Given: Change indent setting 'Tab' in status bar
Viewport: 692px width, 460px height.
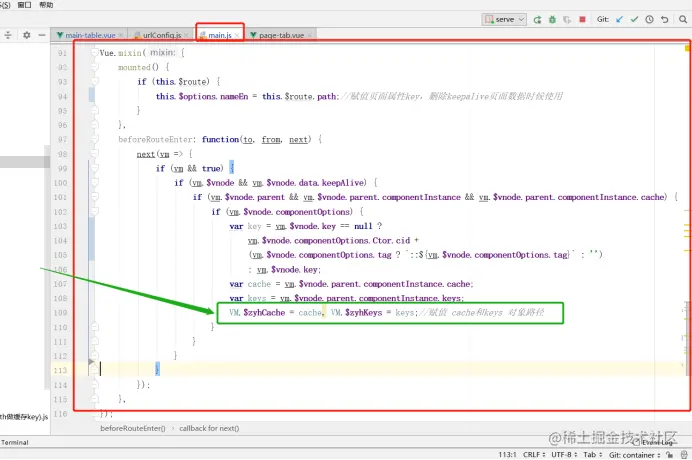Looking at the screenshot, I should pos(592,455).
